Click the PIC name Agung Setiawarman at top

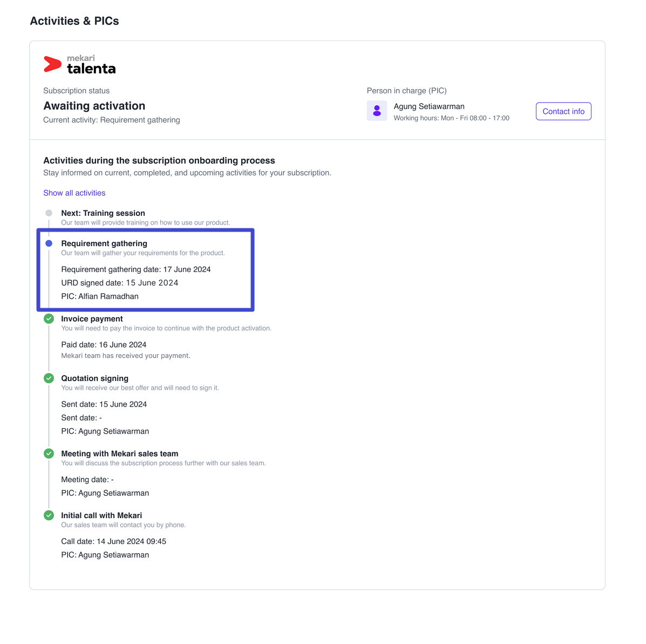pos(429,106)
